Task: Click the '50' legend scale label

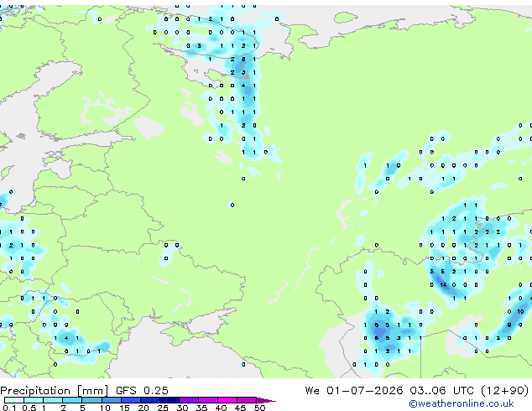Action: point(259,408)
